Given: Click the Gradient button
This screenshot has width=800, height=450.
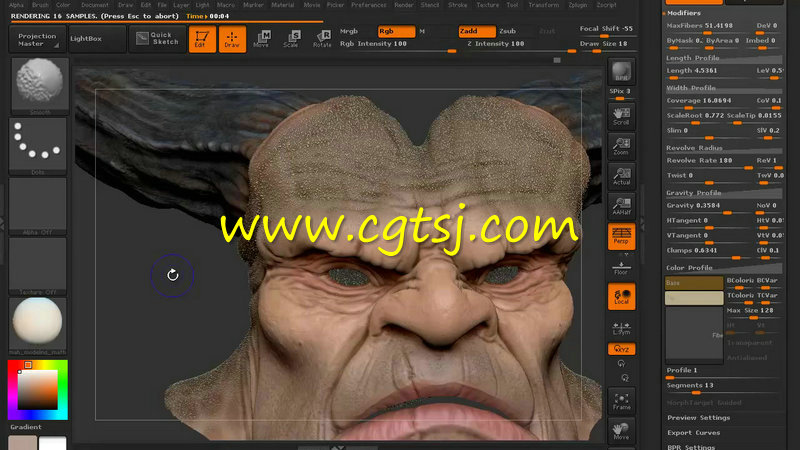Looking at the screenshot, I should (x=26, y=427).
